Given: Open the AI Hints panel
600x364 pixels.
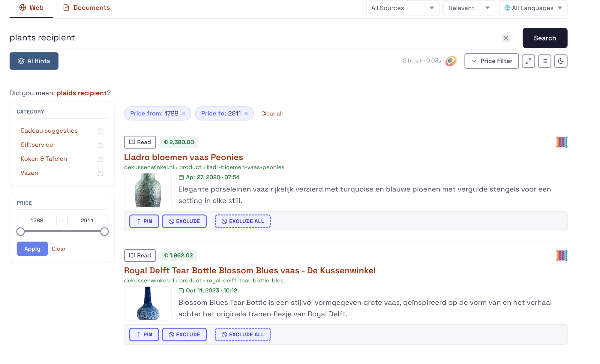Looking at the screenshot, I should coord(34,61).
